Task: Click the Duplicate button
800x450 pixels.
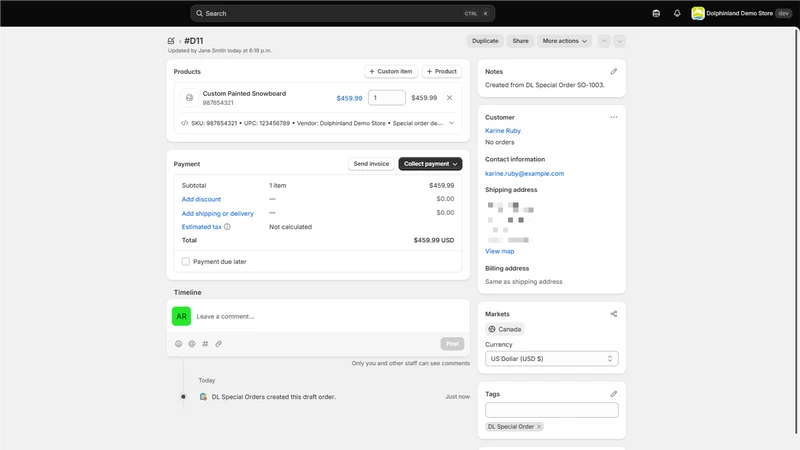Action: coord(485,41)
